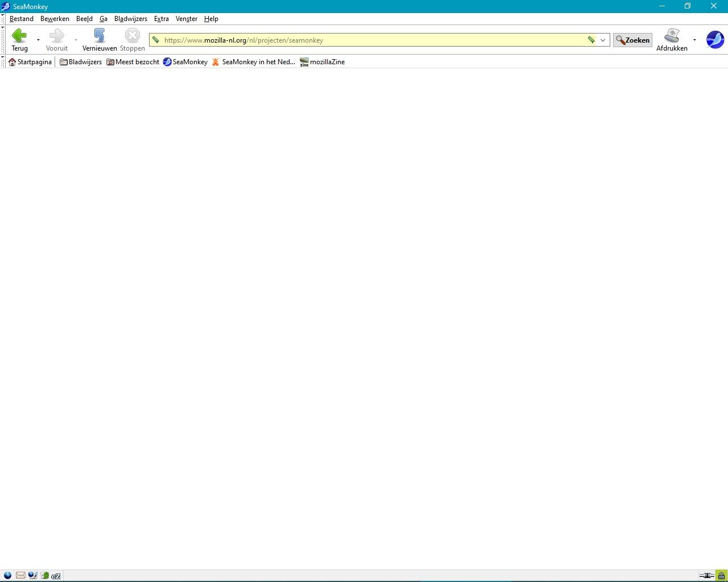This screenshot has width=728, height=582.
Task: Collapse the navigation toolbar grippy handle
Action: (3, 40)
